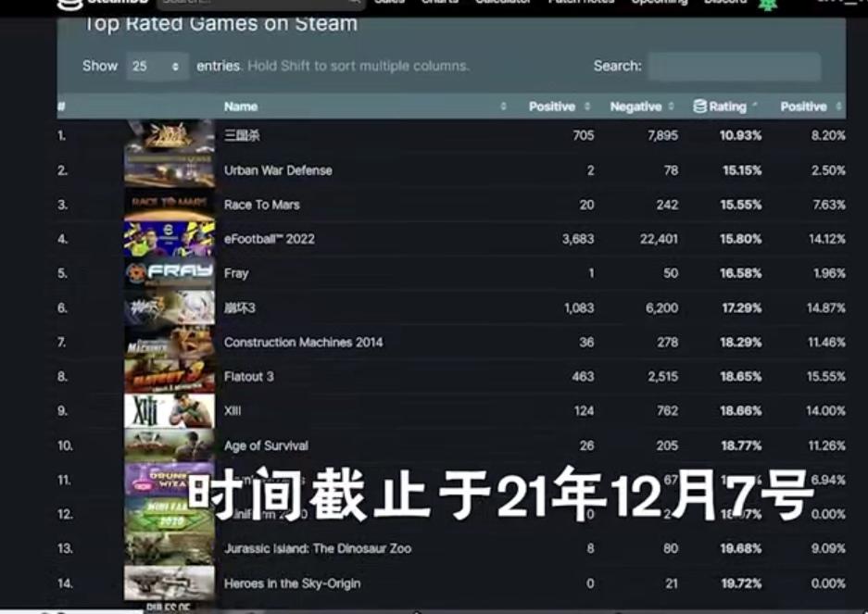Viewport: 868px width, 614px height.
Task: Open Heroes in the Sky-Origin link
Action: [x=293, y=583]
